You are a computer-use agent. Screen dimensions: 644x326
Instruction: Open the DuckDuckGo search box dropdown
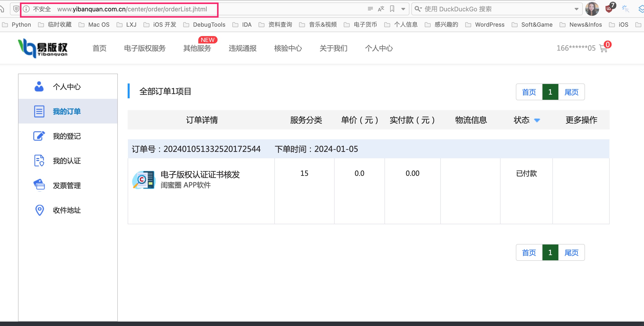576,9
